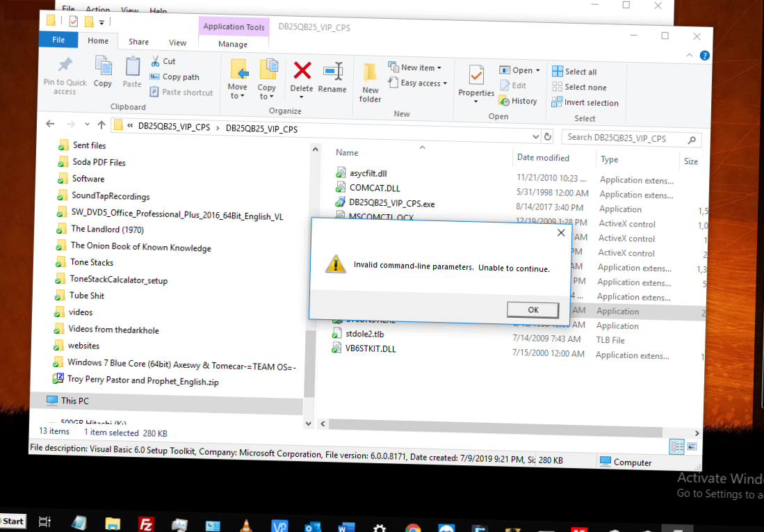
Task: Launch Outlook from the taskbar
Action: 312,527
